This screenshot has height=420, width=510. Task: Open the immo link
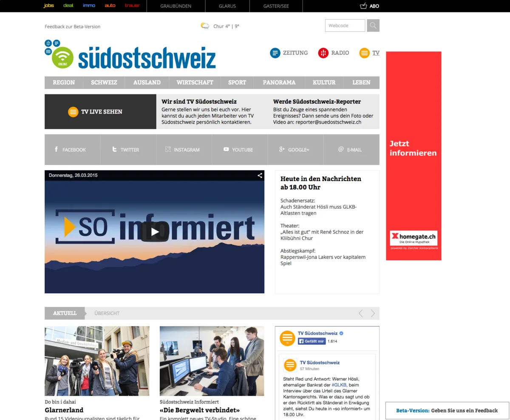pos(89,6)
